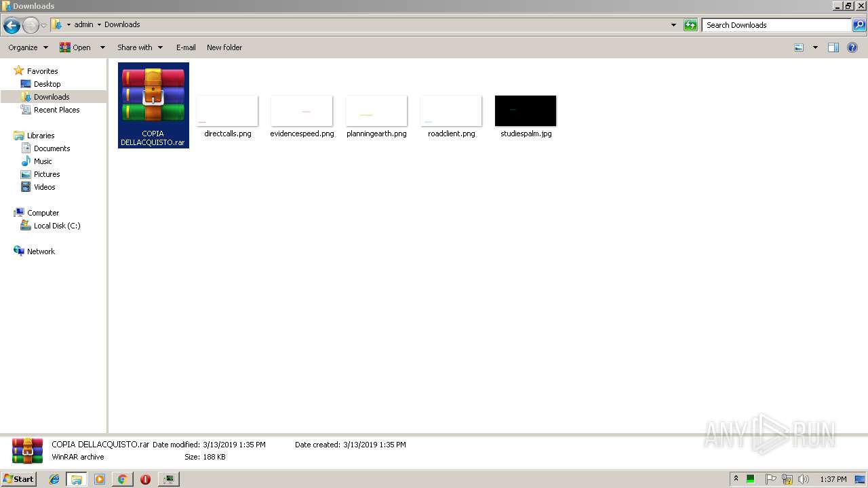Open the address bar history dropdown

(673, 25)
